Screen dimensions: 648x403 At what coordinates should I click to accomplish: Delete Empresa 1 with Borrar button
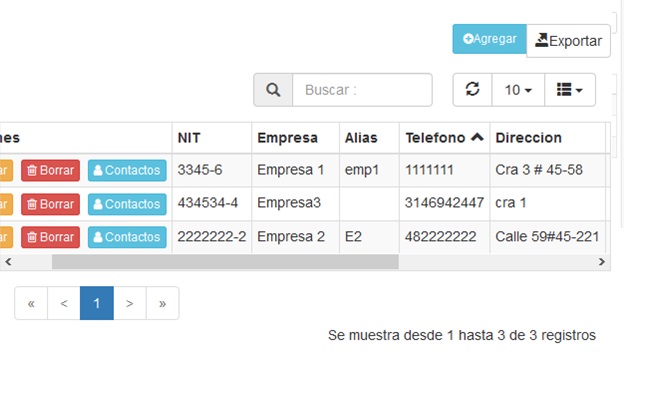pos(50,170)
